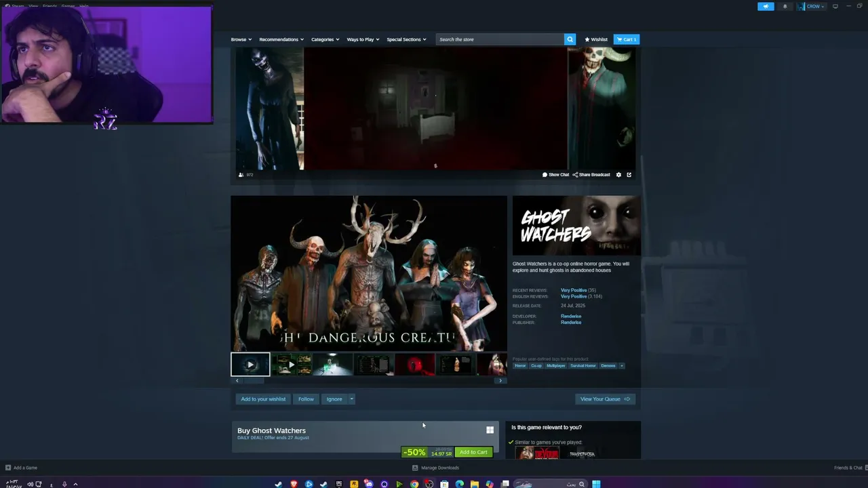Expand the Ways to Play menu

[363, 39]
